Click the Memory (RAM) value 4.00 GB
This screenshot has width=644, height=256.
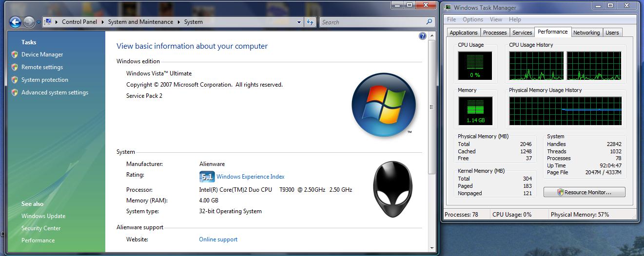point(209,201)
